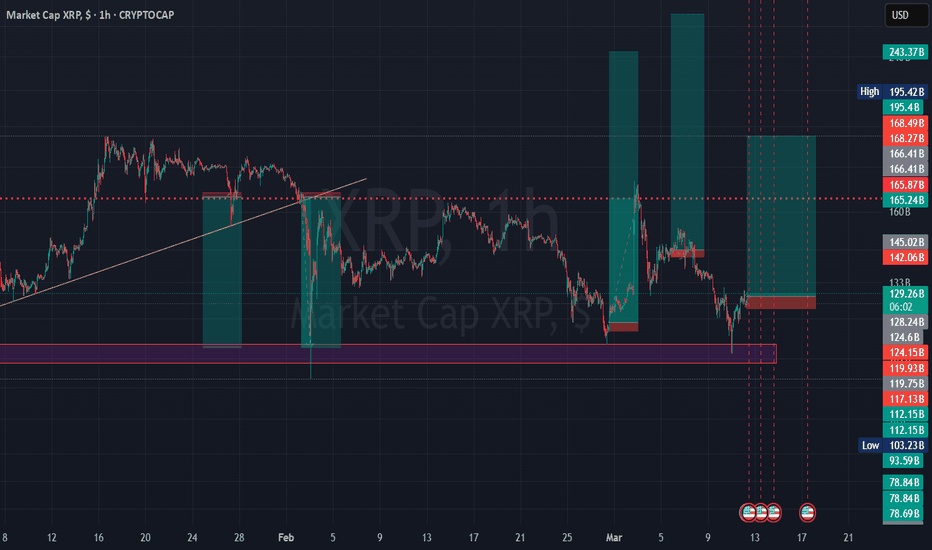
Task: Click the economic event flag icon under the Mar 17 dashed line
Action: [x=807, y=512]
